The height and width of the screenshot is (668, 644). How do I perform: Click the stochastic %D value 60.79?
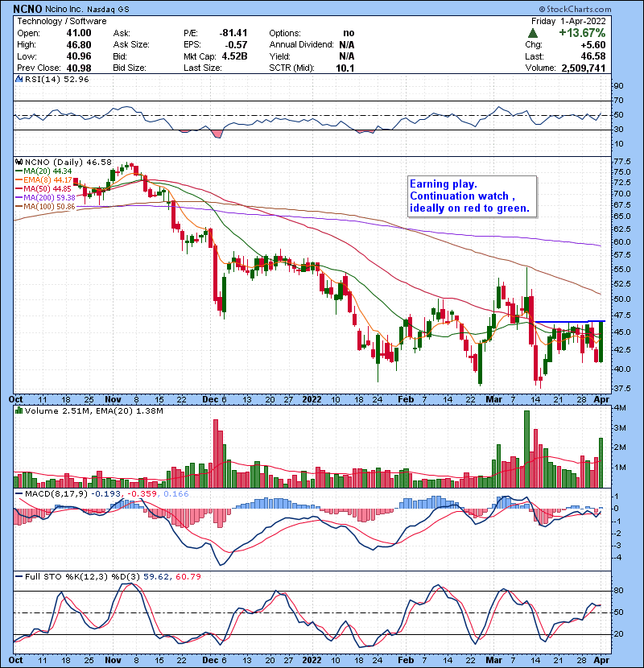point(188,577)
